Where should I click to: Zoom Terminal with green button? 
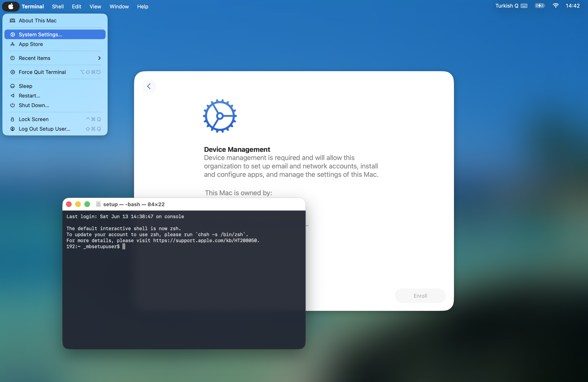coord(87,204)
